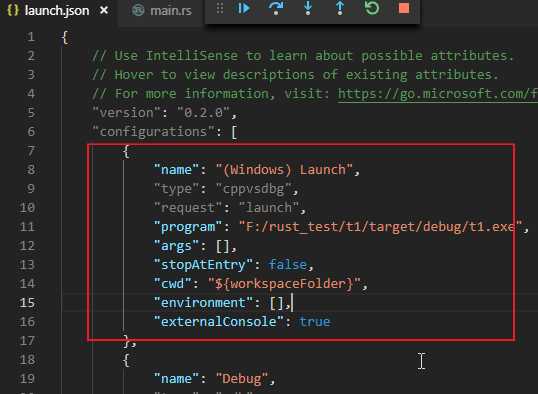
Task: Close the launch.json tab
Action: [x=104, y=11]
